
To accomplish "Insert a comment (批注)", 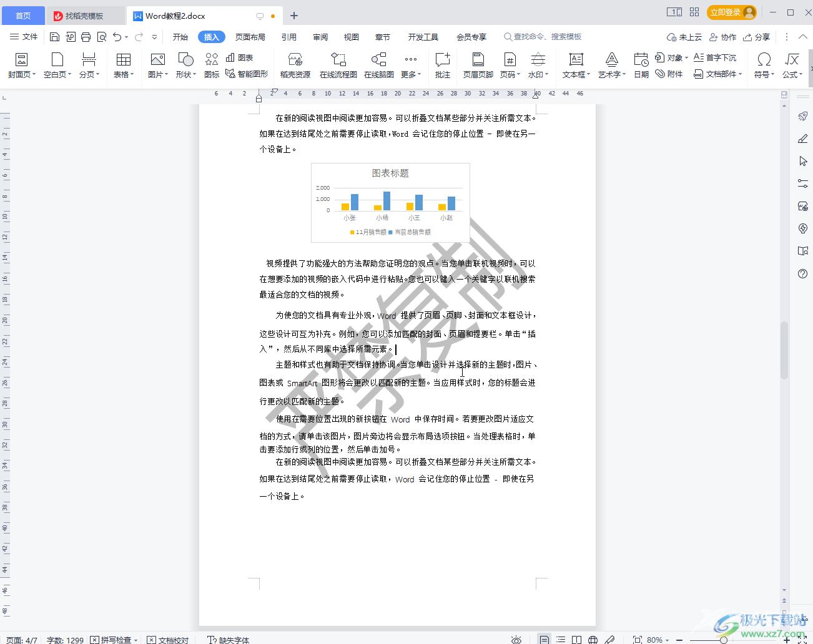I will [x=443, y=65].
